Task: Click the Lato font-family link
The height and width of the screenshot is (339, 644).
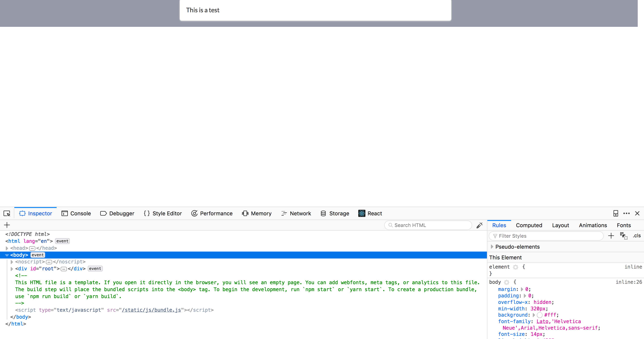Action: tap(542, 322)
